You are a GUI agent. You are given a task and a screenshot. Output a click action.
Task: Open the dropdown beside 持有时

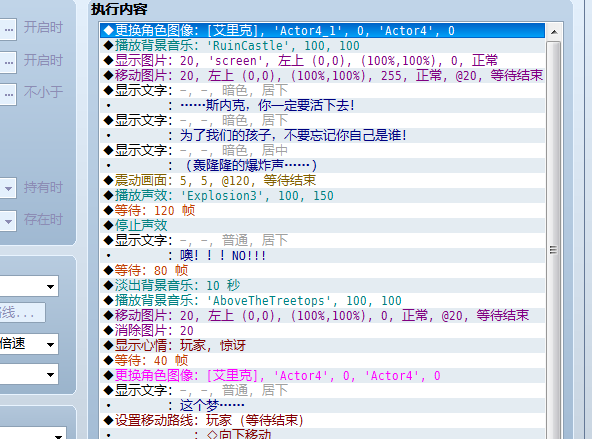(x=8, y=188)
